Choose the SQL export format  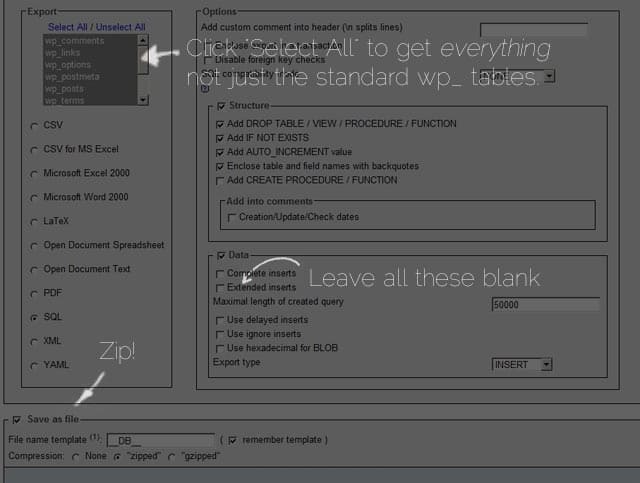pos(34,317)
